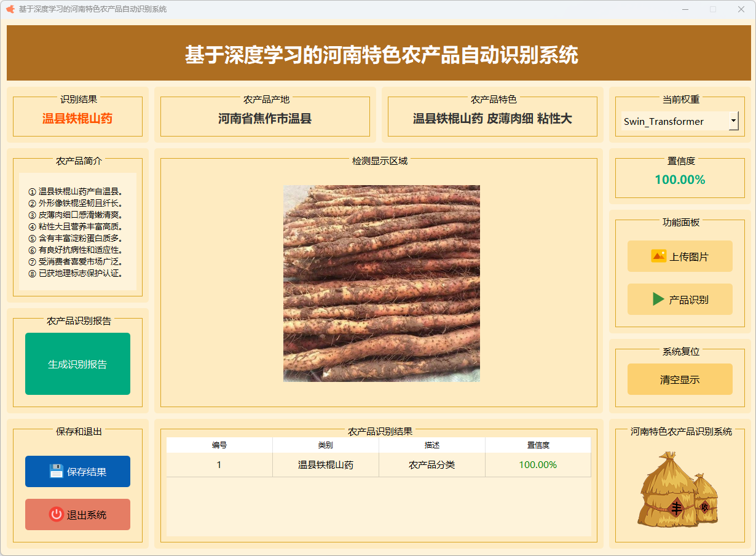Click the 100.00% cell in the results table

click(x=538, y=465)
